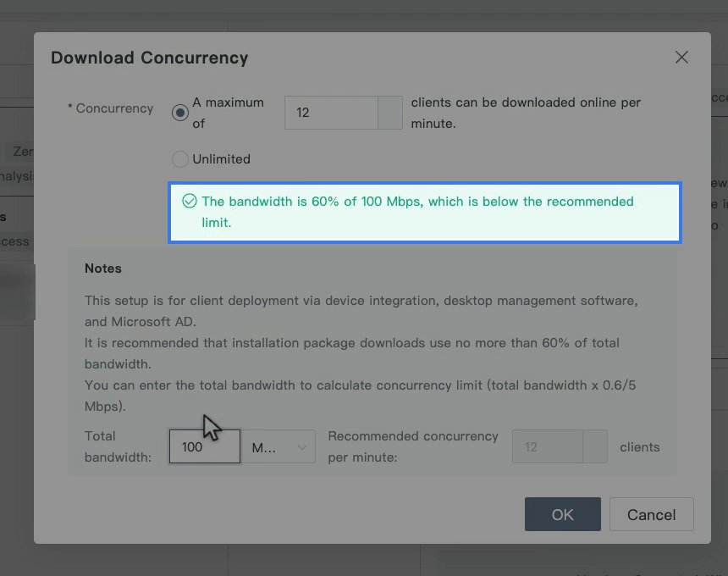Click the 'Total bandwidth:' label
The image size is (728, 576).
(118, 446)
